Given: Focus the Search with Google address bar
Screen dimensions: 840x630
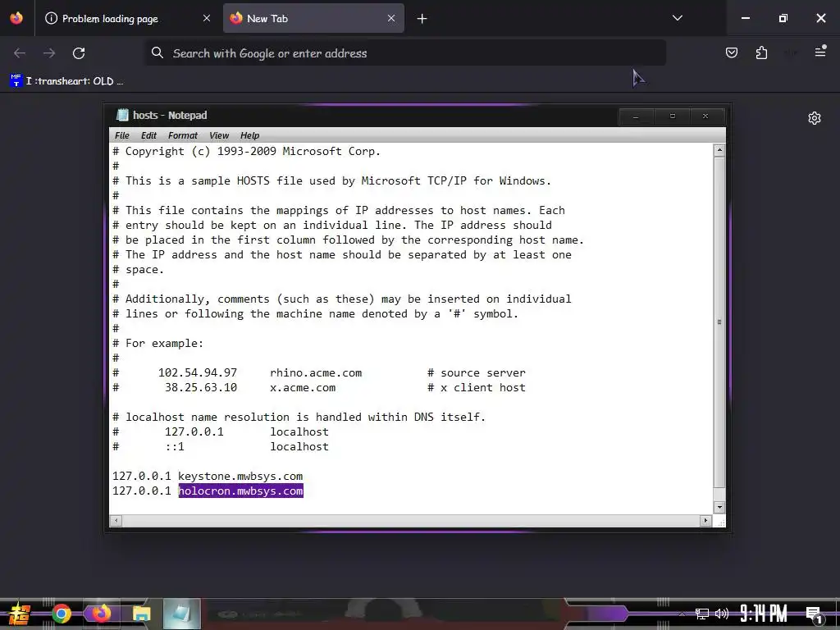Looking at the screenshot, I should [x=405, y=53].
